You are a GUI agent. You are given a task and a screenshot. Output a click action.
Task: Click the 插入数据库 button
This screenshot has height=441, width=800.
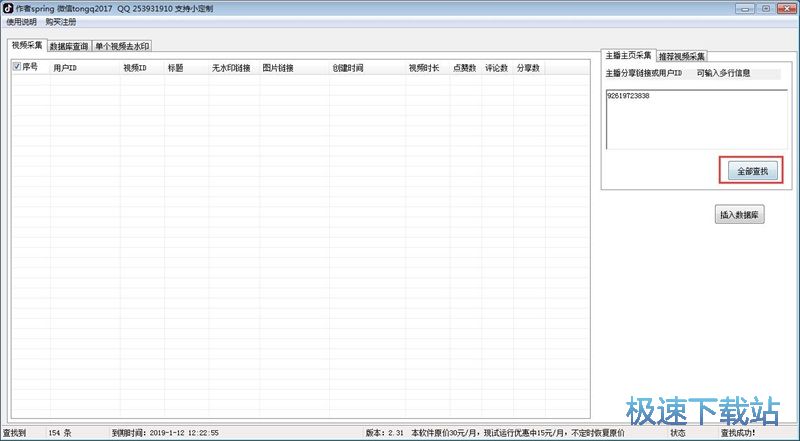(739, 215)
